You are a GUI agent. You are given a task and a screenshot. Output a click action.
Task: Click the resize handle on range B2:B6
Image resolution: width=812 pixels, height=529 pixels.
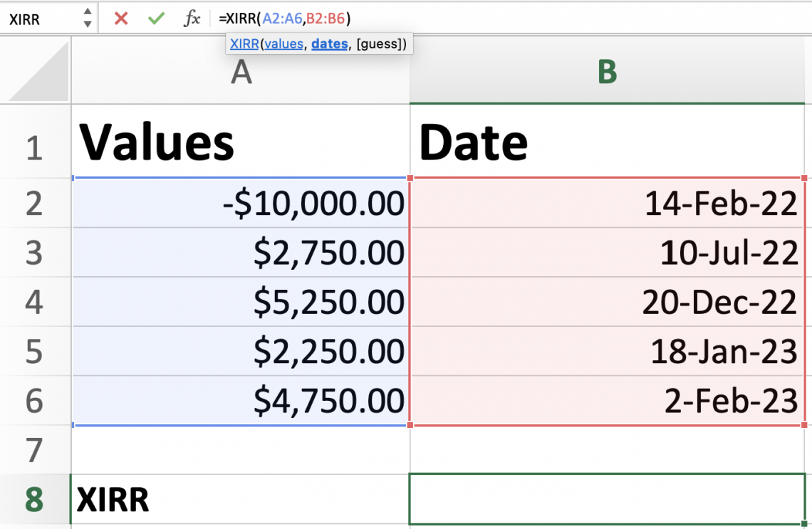pyautogui.click(x=803, y=424)
